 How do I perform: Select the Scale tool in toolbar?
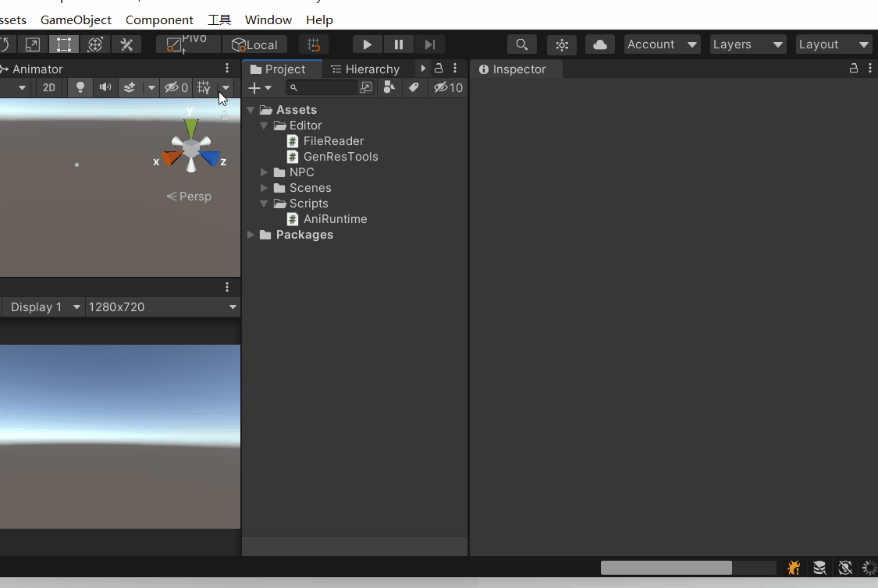coord(33,44)
